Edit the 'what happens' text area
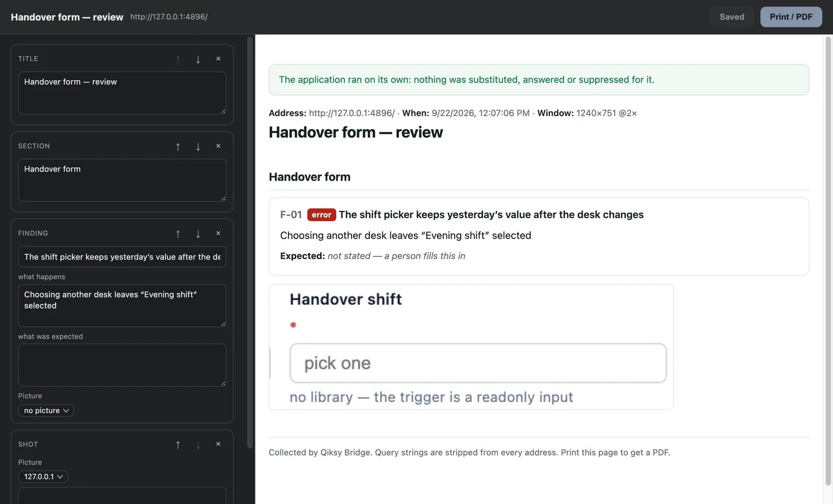Image resolution: width=833 pixels, height=504 pixels. click(122, 305)
